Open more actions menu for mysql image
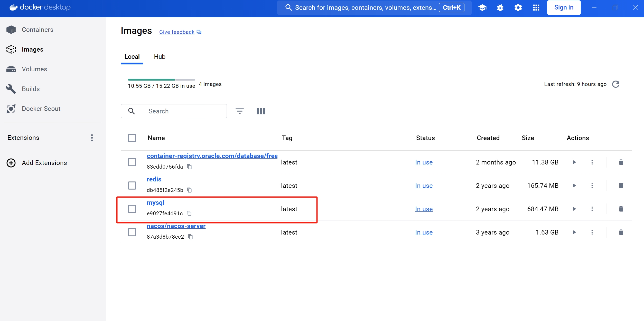This screenshot has height=321, width=644. coord(592,209)
